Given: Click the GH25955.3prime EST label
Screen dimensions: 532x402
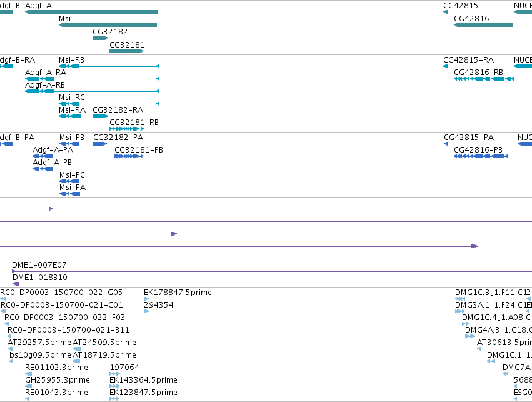Looking at the screenshot, I should (x=58, y=380).
